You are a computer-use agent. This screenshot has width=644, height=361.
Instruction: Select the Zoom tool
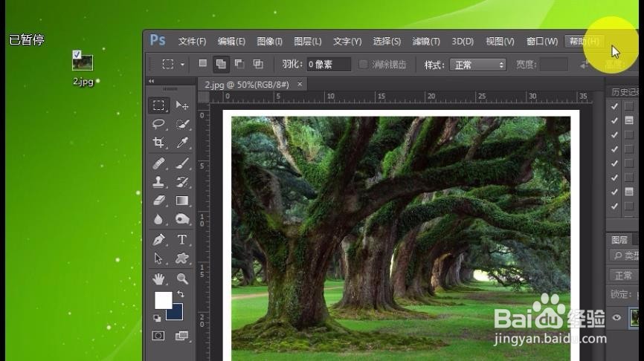tap(182, 279)
